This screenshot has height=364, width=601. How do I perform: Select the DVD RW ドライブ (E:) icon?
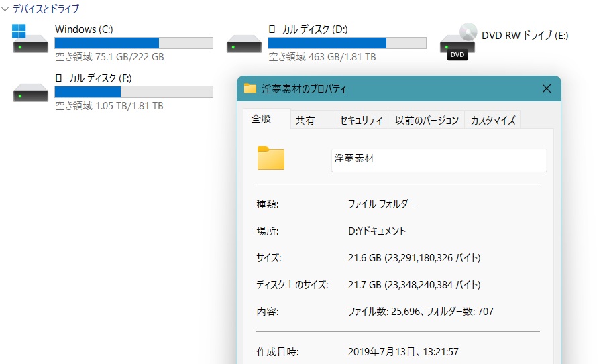click(458, 42)
